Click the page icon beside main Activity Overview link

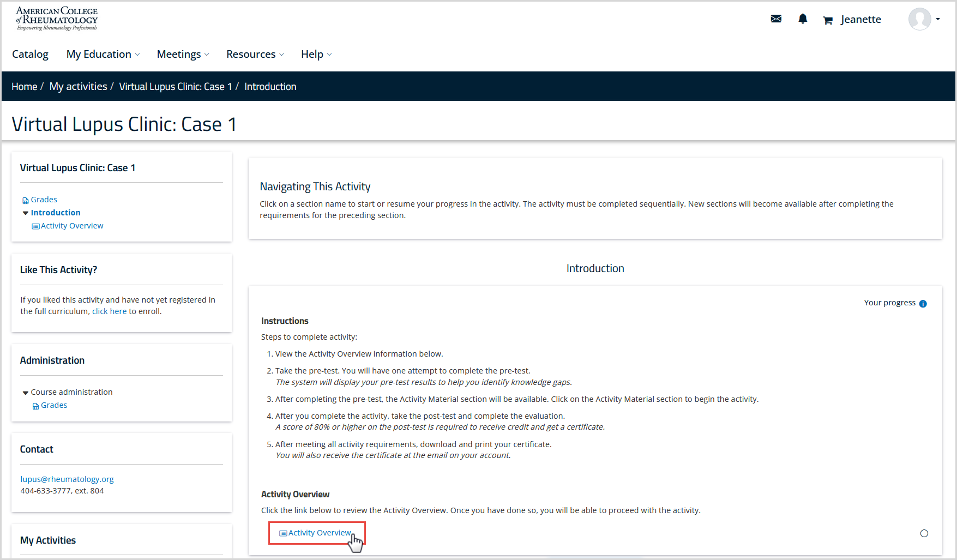283,533
